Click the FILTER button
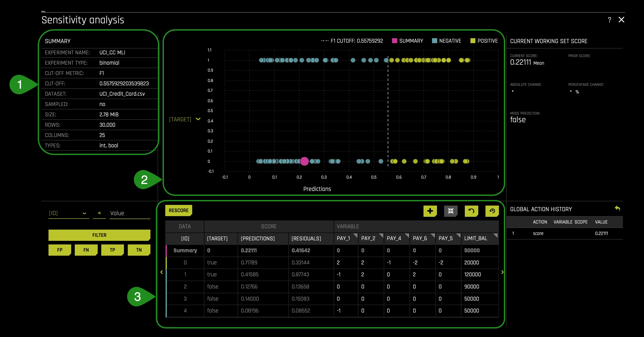The height and width of the screenshot is (337, 644). coord(99,235)
